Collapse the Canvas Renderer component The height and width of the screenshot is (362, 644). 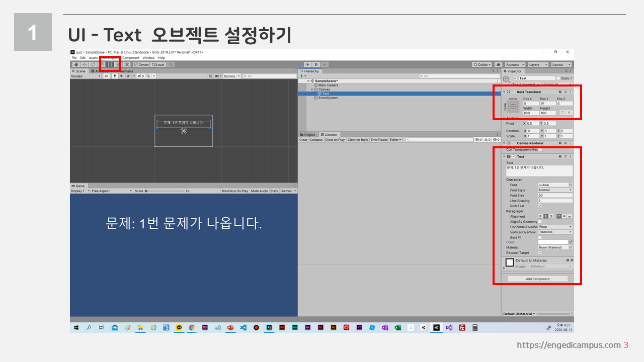[x=504, y=143]
